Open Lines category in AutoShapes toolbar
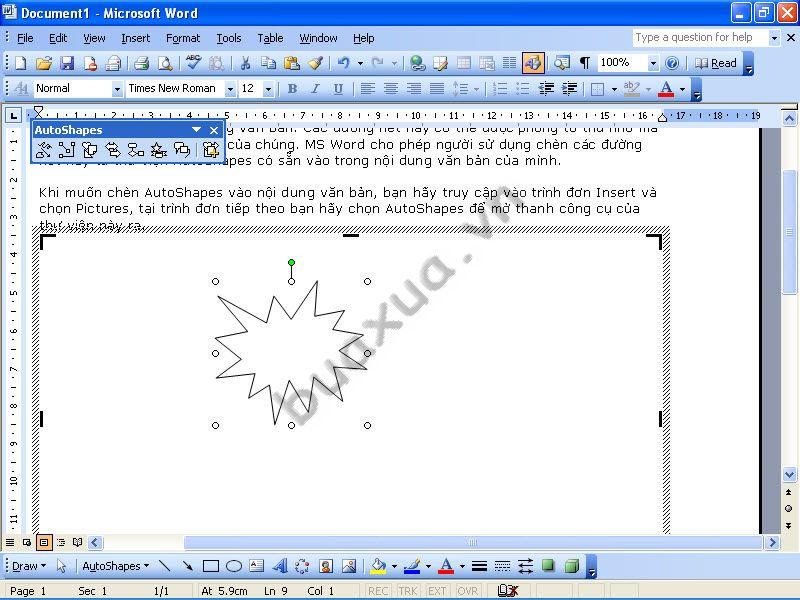Viewport: 800px width, 600px height. [x=43, y=149]
